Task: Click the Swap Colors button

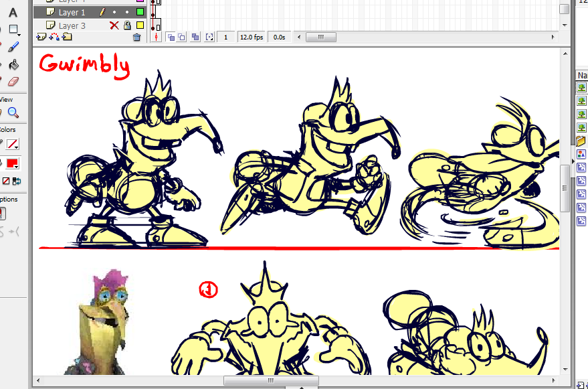Action: (17, 181)
